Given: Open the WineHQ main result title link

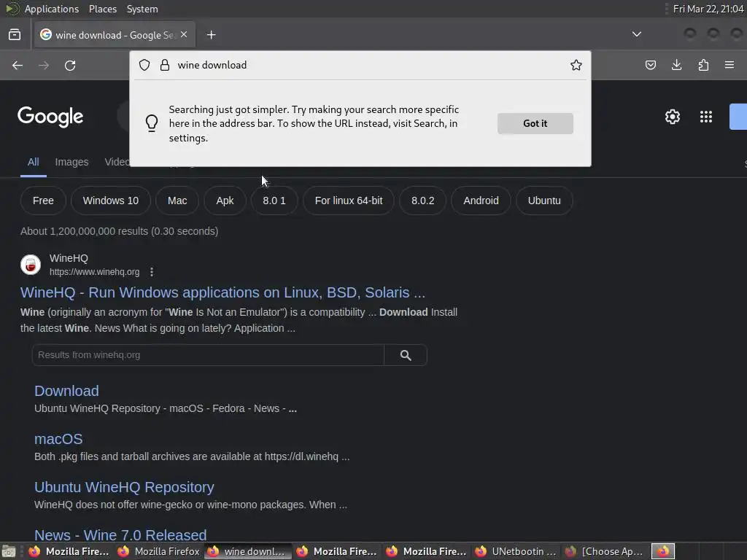Looking at the screenshot, I should (222, 292).
